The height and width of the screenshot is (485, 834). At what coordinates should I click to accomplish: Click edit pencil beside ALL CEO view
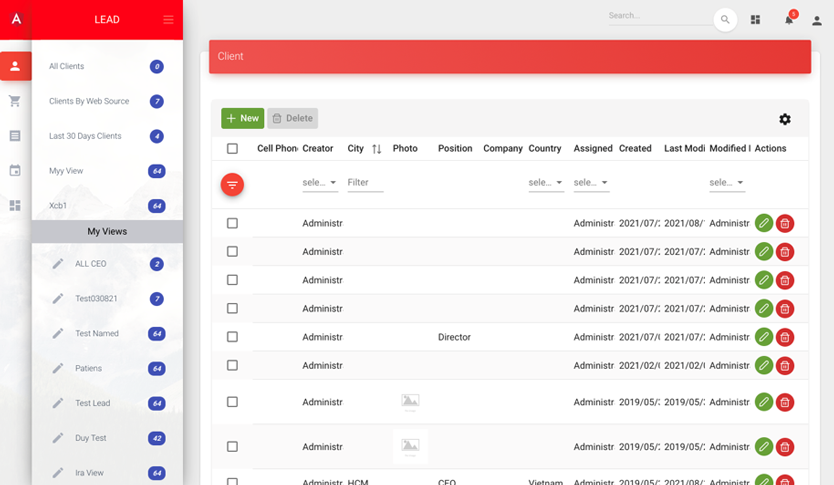click(58, 264)
